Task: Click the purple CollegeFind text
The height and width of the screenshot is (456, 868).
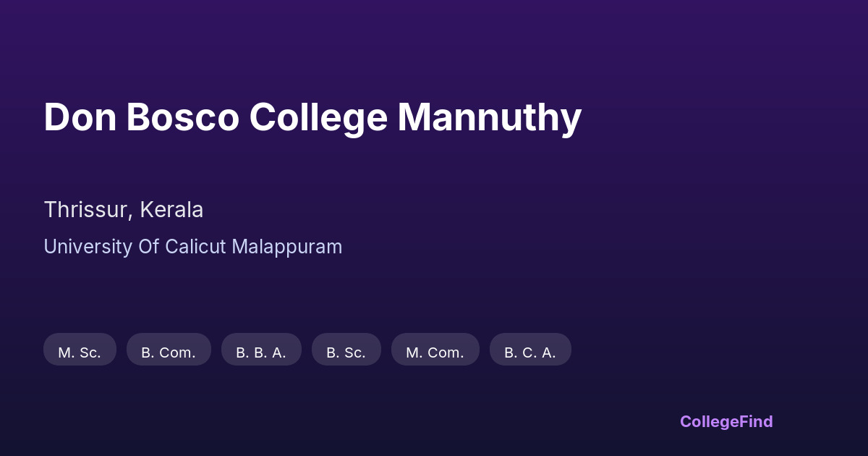Action: tap(726, 421)
